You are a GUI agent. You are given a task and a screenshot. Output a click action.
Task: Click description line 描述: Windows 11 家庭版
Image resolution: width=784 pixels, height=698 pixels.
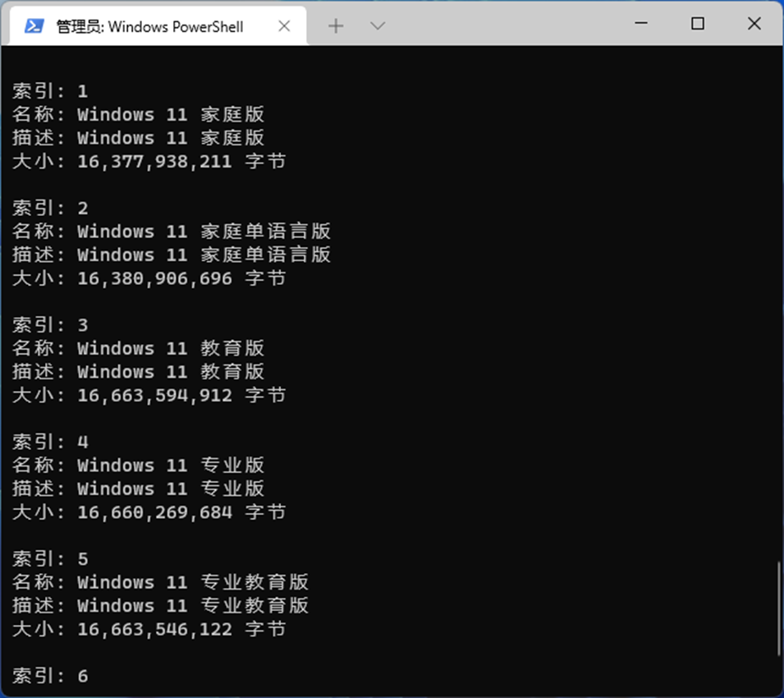click(138, 138)
